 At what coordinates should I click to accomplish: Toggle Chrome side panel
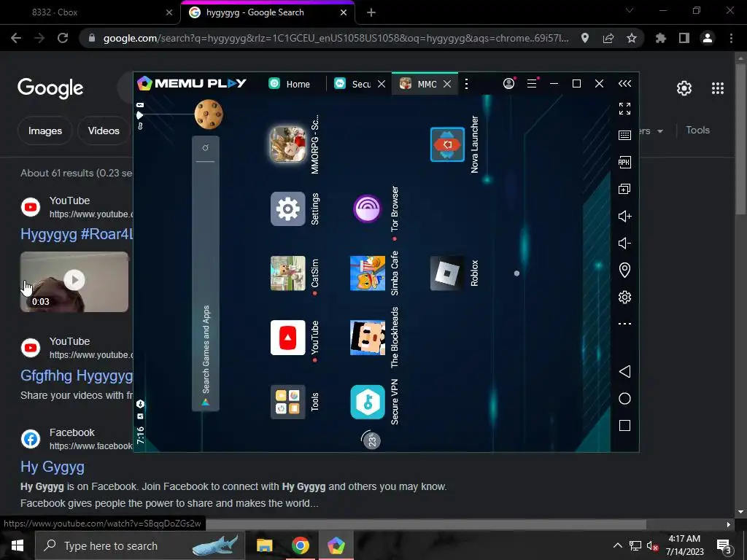(x=684, y=38)
